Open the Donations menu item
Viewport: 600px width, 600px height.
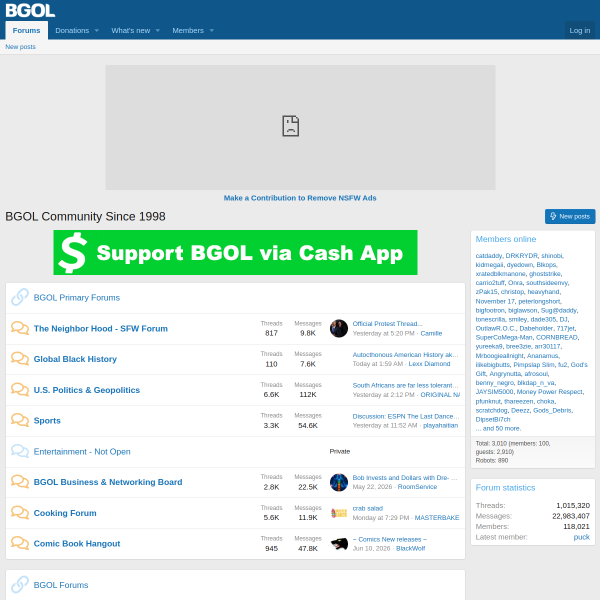tap(72, 31)
